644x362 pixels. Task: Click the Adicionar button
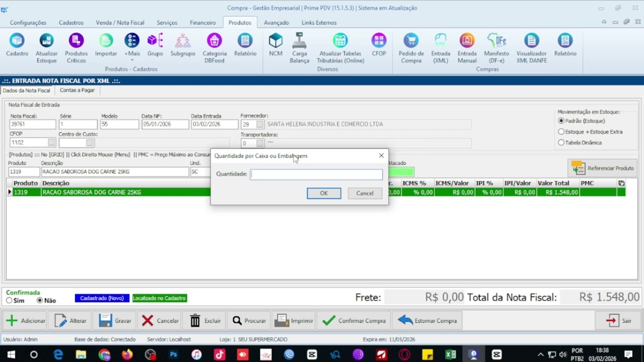tap(26, 321)
